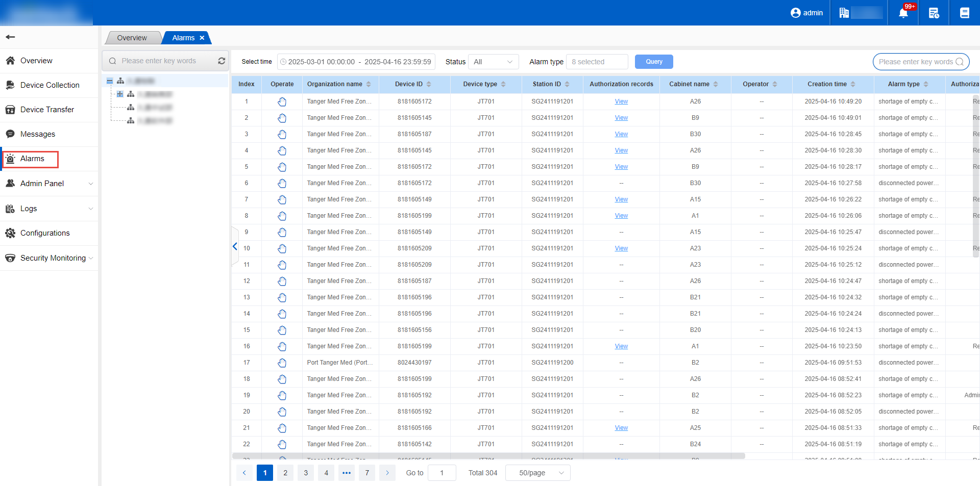Screen dimensions: 980x486
Task: Open the Status dropdown
Action: point(493,62)
